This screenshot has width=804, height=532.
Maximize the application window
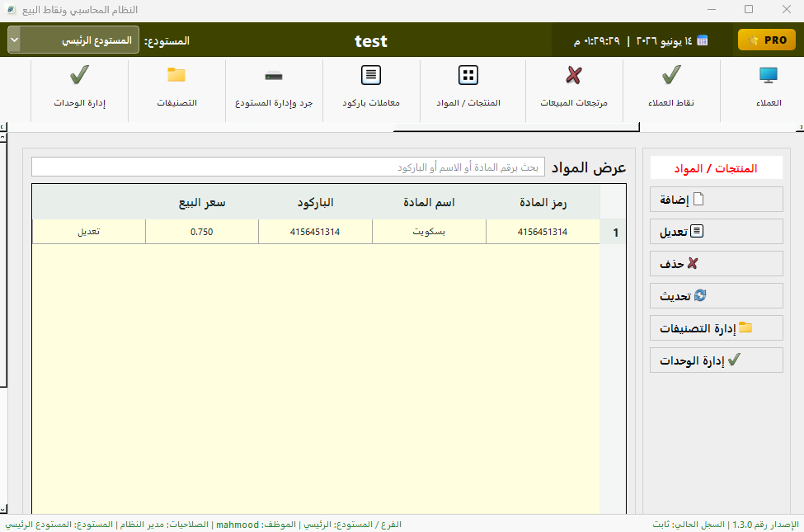point(749,9)
